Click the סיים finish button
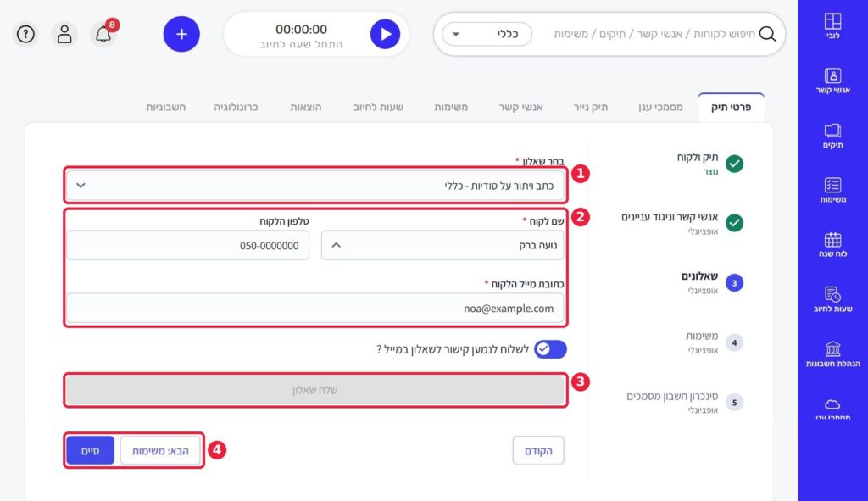The image size is (868, 501). point(90,451)
